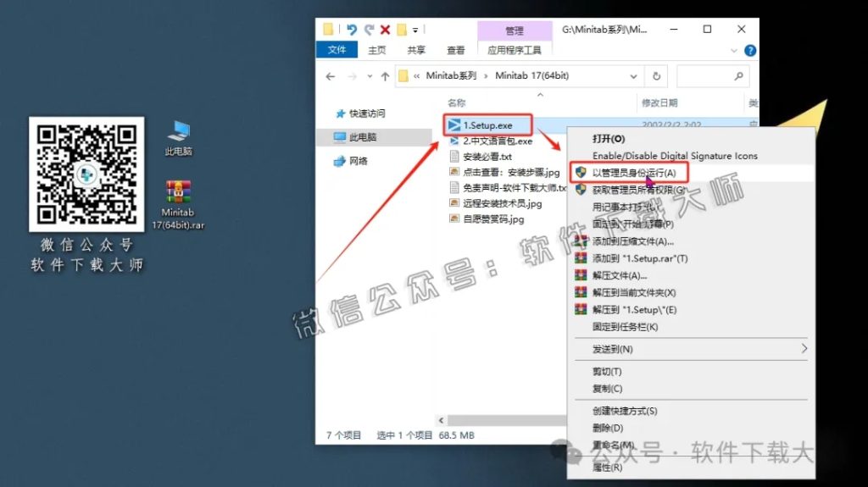Click Minitab系列 in the address breadcrumb
This screenshot has height=487, width=868.
point(451,76)
